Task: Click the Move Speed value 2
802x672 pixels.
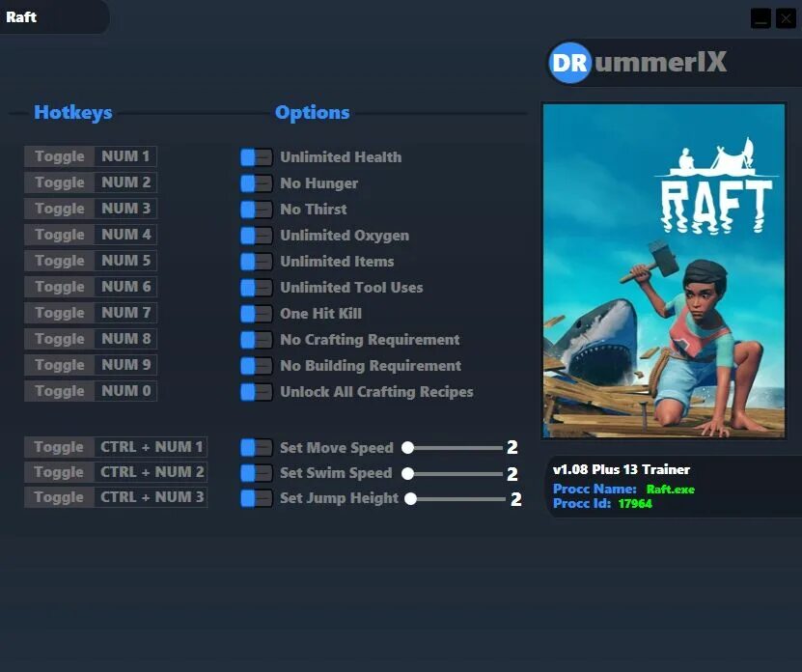Action: pos(512,447)
